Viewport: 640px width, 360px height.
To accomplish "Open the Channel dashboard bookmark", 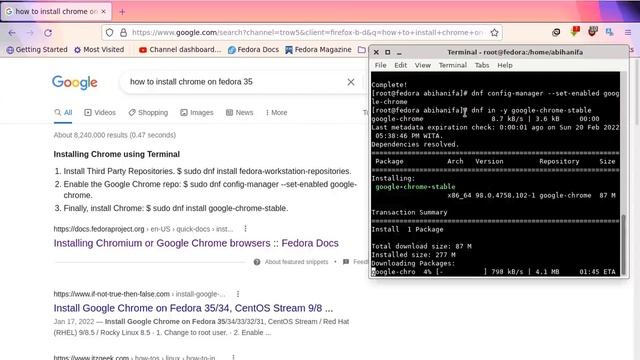I will click(180, 49).
